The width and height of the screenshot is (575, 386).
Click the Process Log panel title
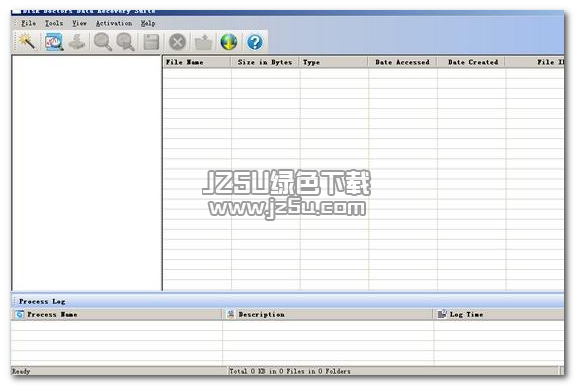(42, 301)
